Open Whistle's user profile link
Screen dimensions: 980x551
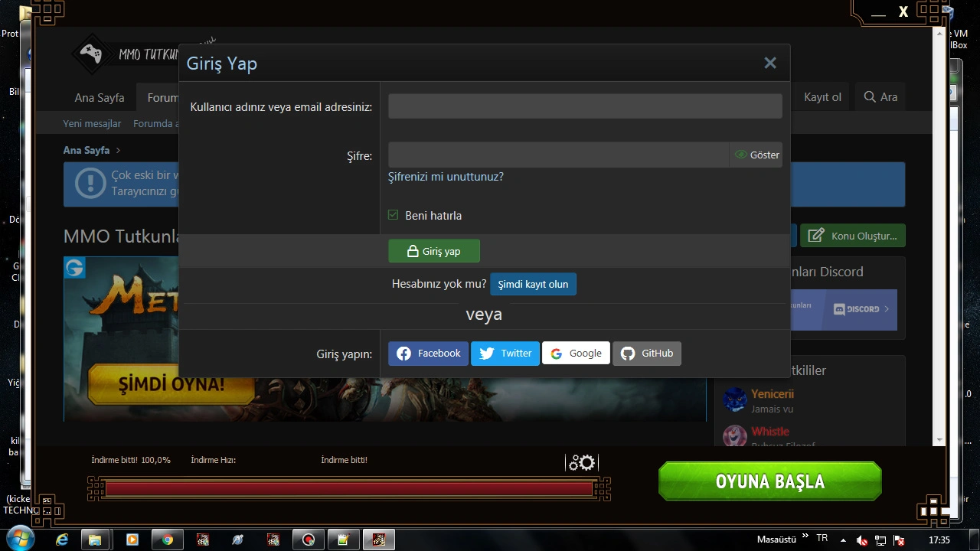[x=770, y=432]
